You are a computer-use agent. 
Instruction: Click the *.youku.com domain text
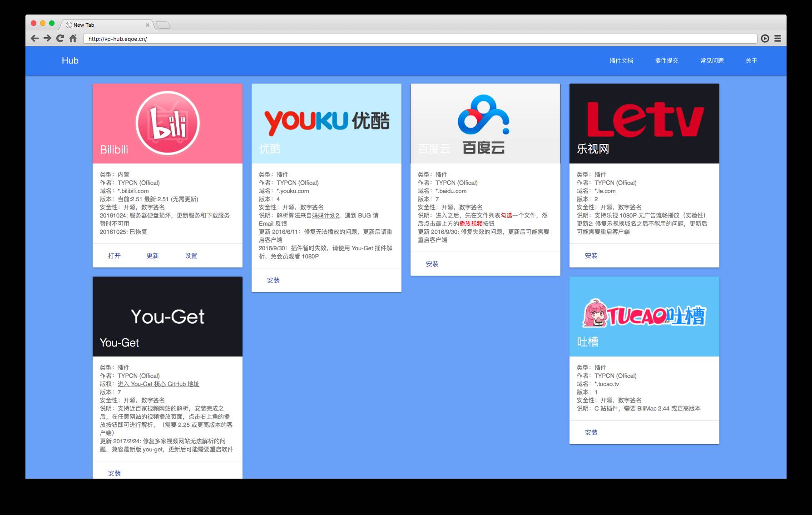tap(293, 191)
